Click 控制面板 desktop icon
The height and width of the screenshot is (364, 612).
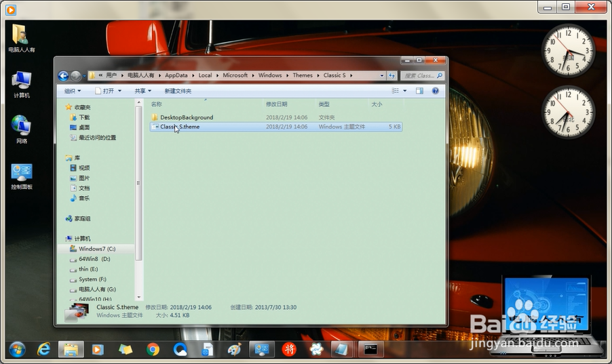[22, 177]
